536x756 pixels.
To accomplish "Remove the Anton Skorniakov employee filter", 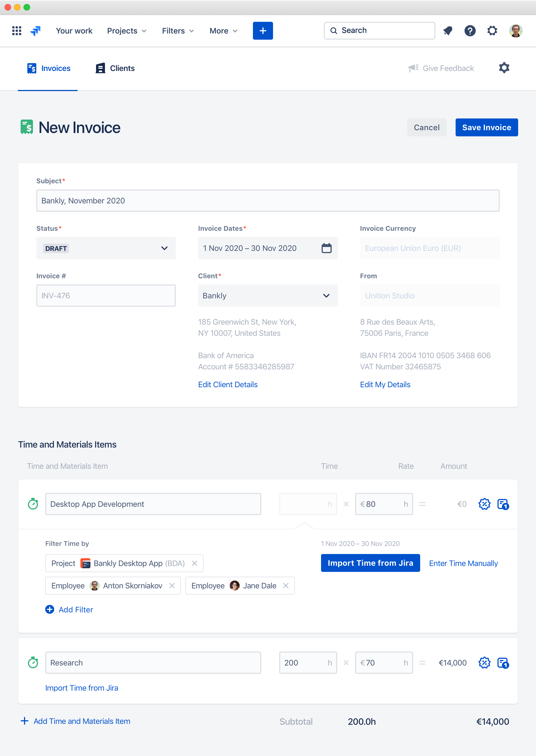I will click(x=172, y=586).
